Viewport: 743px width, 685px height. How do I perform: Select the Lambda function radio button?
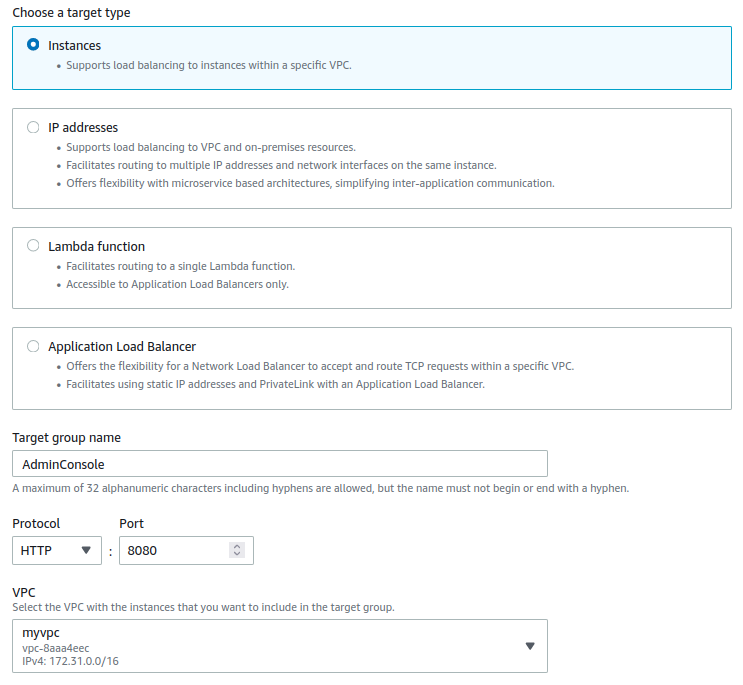pos(33,245)
